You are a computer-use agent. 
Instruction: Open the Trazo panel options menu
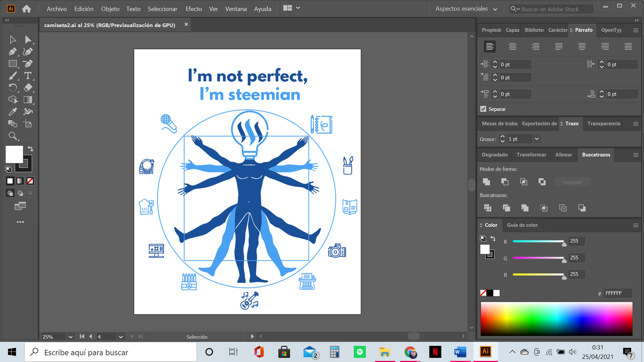pos(636,124)
